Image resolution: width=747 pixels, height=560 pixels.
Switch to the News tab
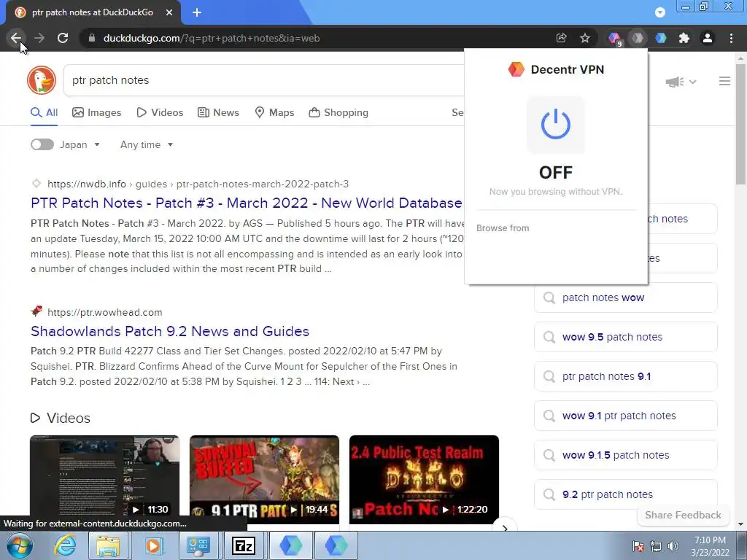point(218,113)
